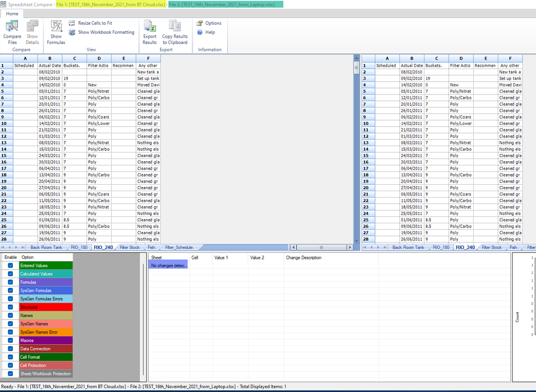This screenshot has width=536, height=392.
Task: Switch to the Home ribbon tab
Action: (12, 13)
